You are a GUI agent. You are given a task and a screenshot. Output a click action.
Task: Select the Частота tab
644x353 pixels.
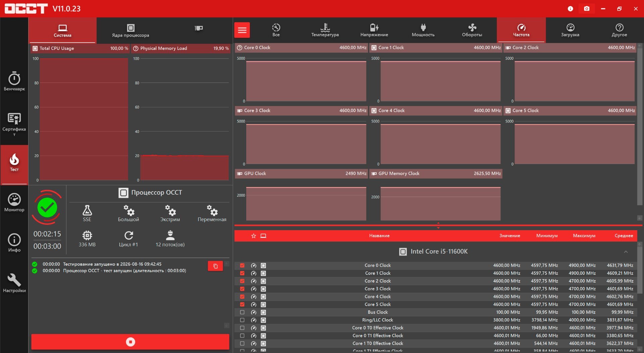pyautogui.click(x=521, y=30)
